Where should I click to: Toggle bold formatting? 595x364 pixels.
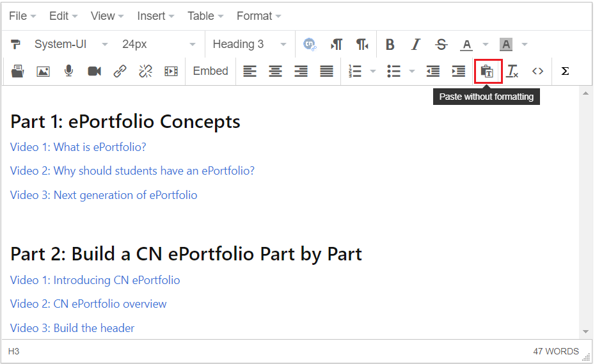(390, 44)
